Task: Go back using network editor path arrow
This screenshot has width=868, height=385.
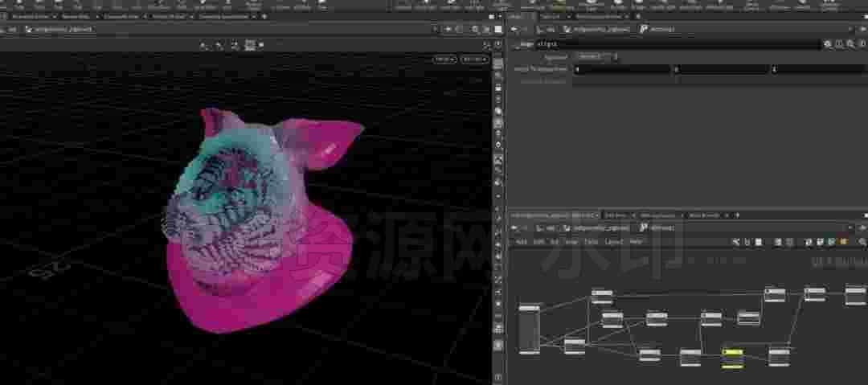Action: [514, 227]
